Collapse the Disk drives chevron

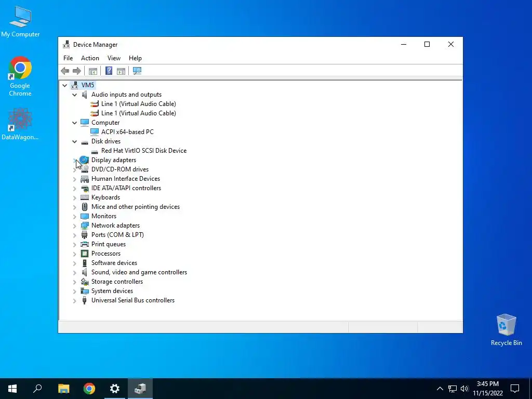pyautogui.click(x=74, y=141)
